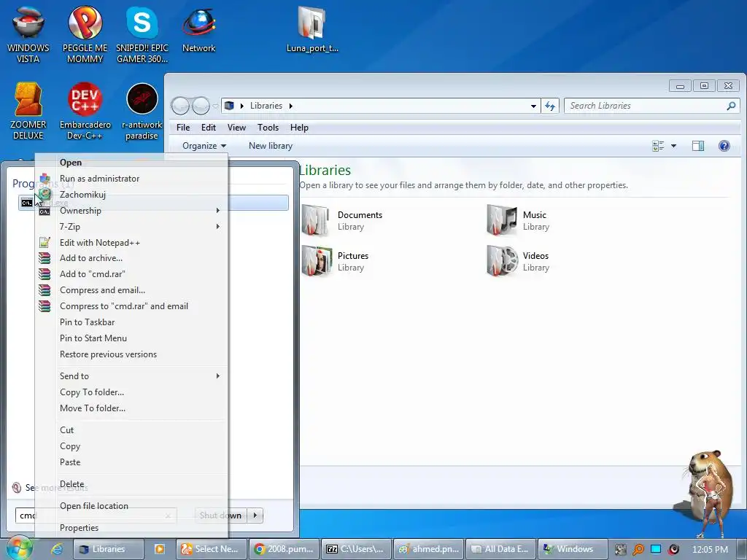Open the Shut down options arrow

click(255, 516)
